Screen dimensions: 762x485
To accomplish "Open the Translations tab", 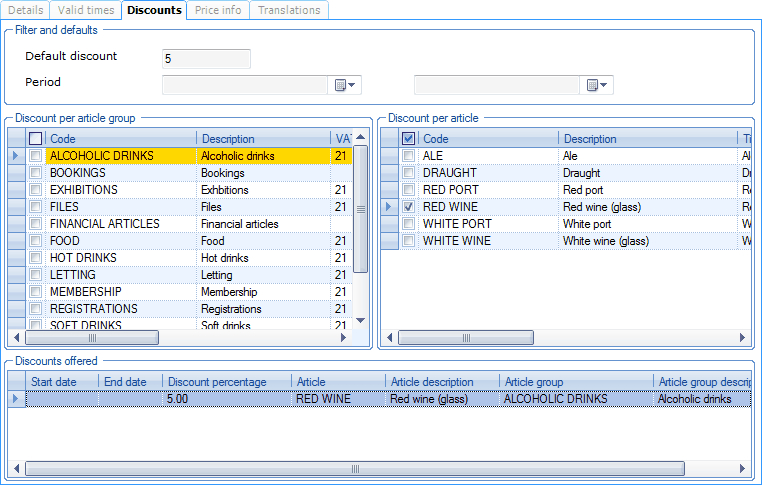I will (289, 10).
